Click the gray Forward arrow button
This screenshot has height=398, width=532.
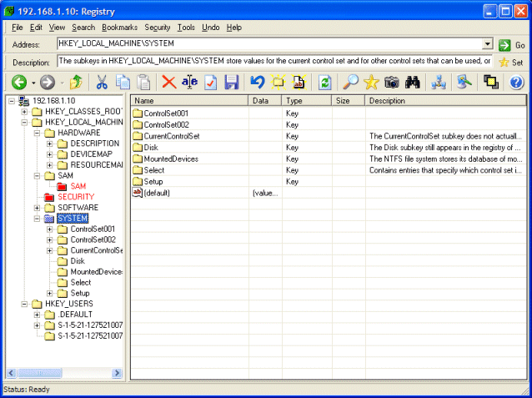[48, 82]
